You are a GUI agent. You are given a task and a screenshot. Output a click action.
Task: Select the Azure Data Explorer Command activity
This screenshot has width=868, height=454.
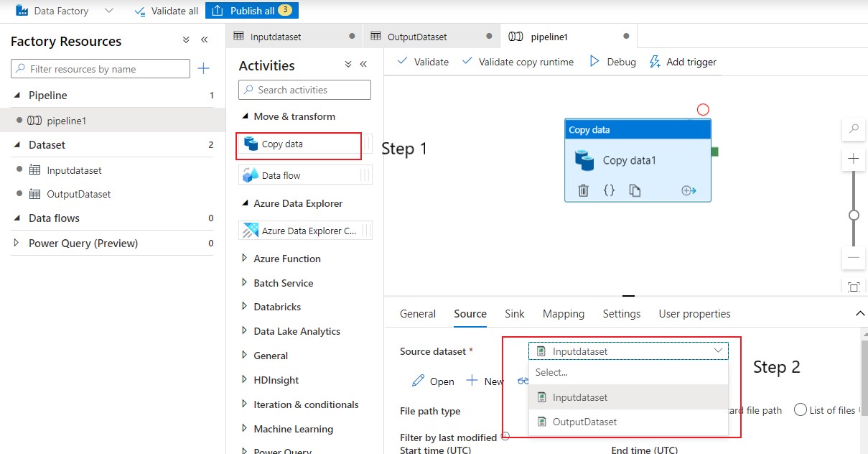[305, 231]
